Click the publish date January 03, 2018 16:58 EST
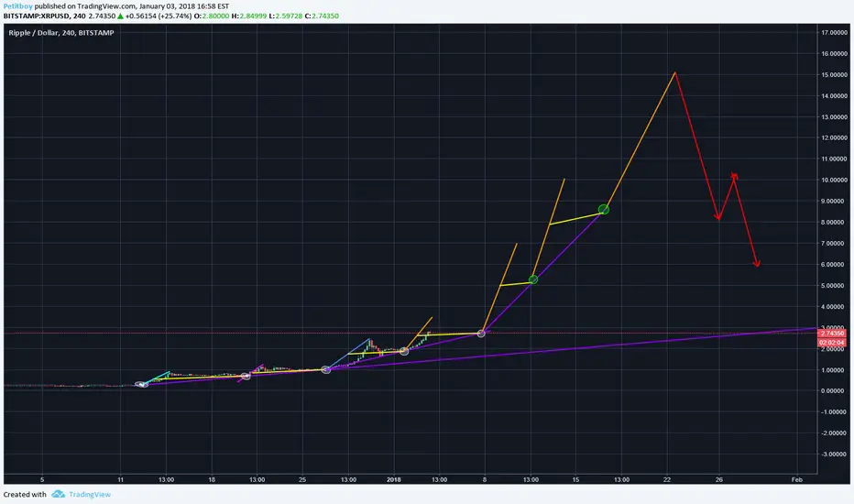This screenshot has height=504, width=854. click(184, 6)
